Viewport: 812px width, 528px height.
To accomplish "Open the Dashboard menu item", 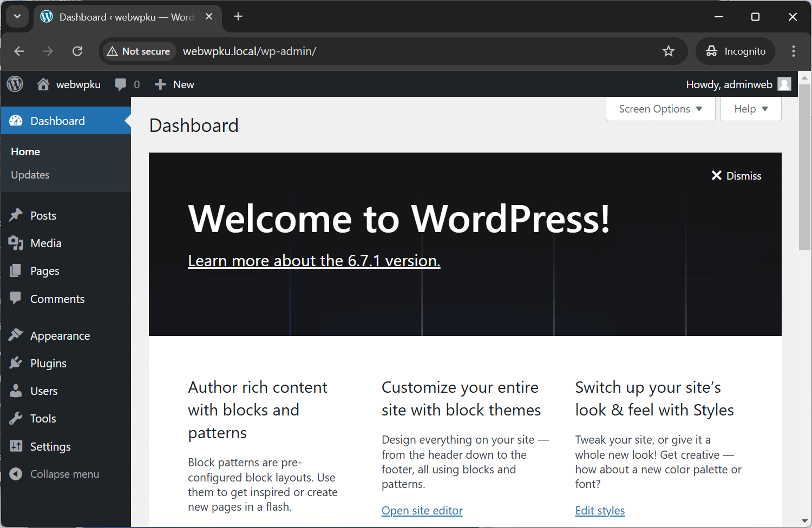I will (x=66, y=121).
